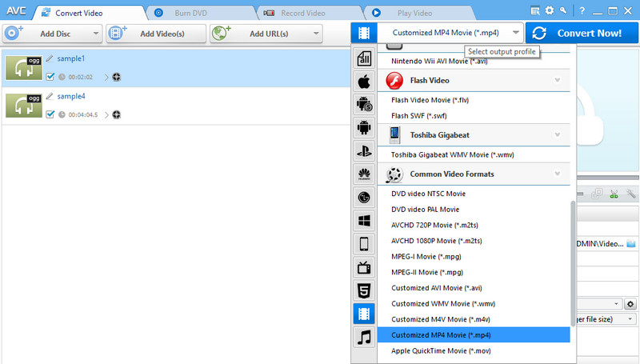Switch to the Record Video tab
The height and width of the screenshot is (364, 640).
pos(301,13)
